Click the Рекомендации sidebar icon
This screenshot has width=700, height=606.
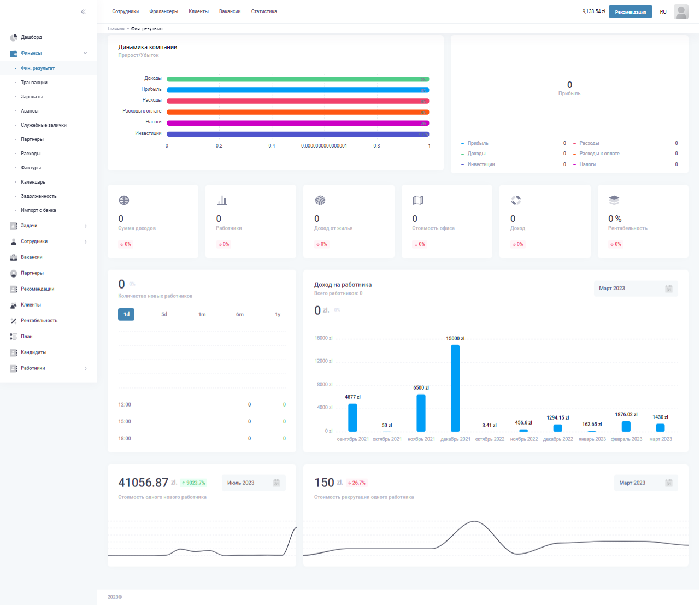(14, 289)
